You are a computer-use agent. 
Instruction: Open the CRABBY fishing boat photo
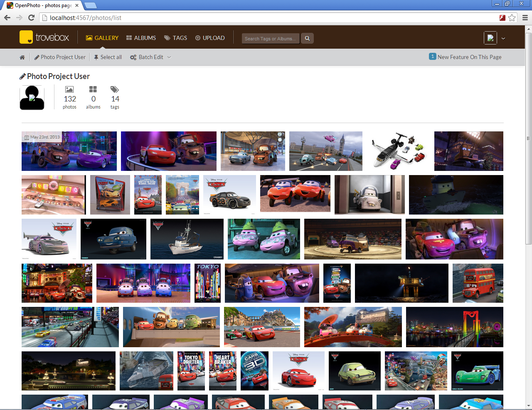pos(187,239)
